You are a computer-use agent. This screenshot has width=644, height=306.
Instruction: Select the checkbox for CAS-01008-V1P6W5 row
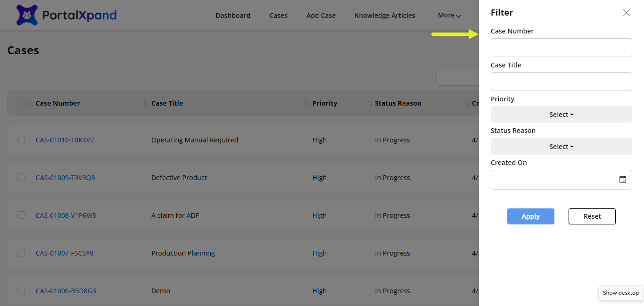point(21,215)
